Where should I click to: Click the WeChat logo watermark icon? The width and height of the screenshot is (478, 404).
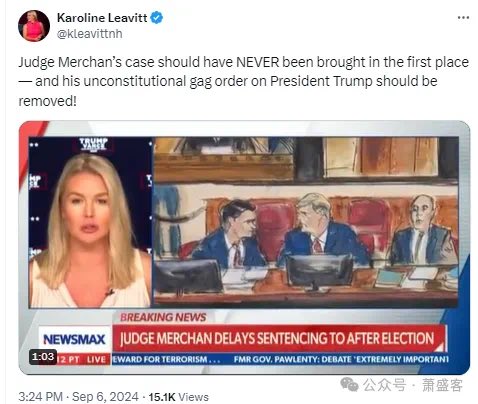tap(349, 385)
